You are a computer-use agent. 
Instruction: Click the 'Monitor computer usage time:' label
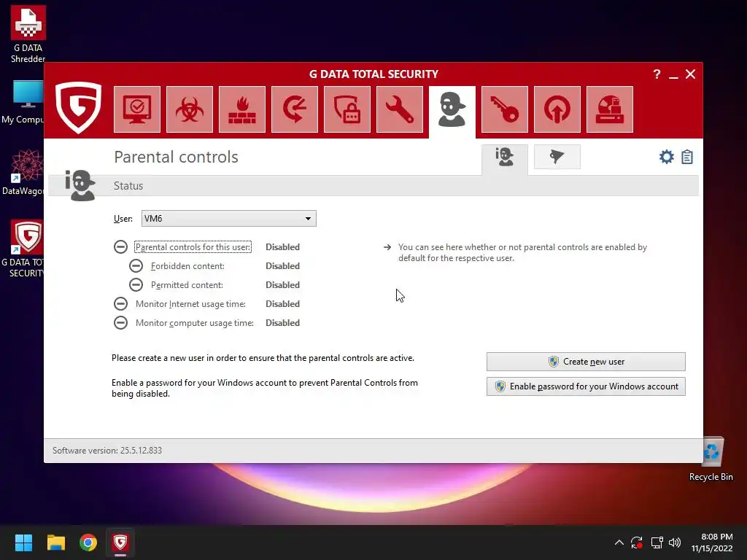(x=194, y=323)
